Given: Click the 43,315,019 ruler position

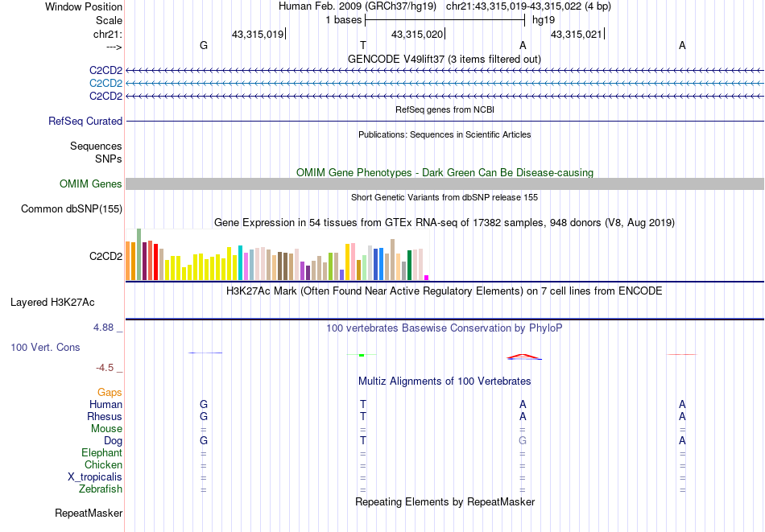Looking at the screenshot, I should point(258,34).
